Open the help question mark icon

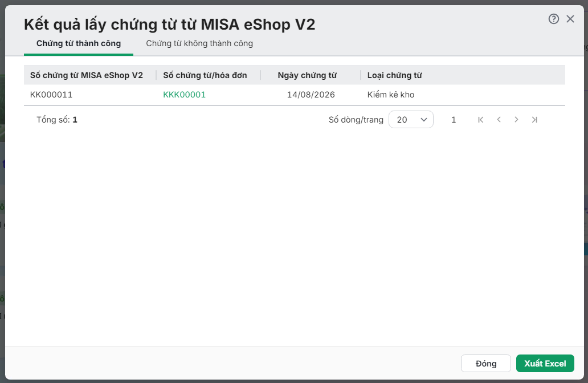553,19
